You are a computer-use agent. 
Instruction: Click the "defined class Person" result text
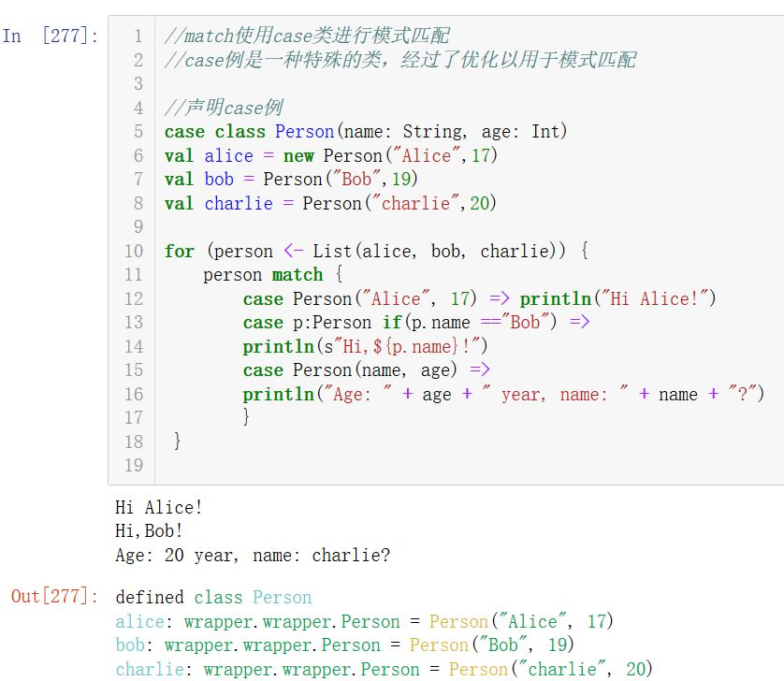click(x=213, y=598)
